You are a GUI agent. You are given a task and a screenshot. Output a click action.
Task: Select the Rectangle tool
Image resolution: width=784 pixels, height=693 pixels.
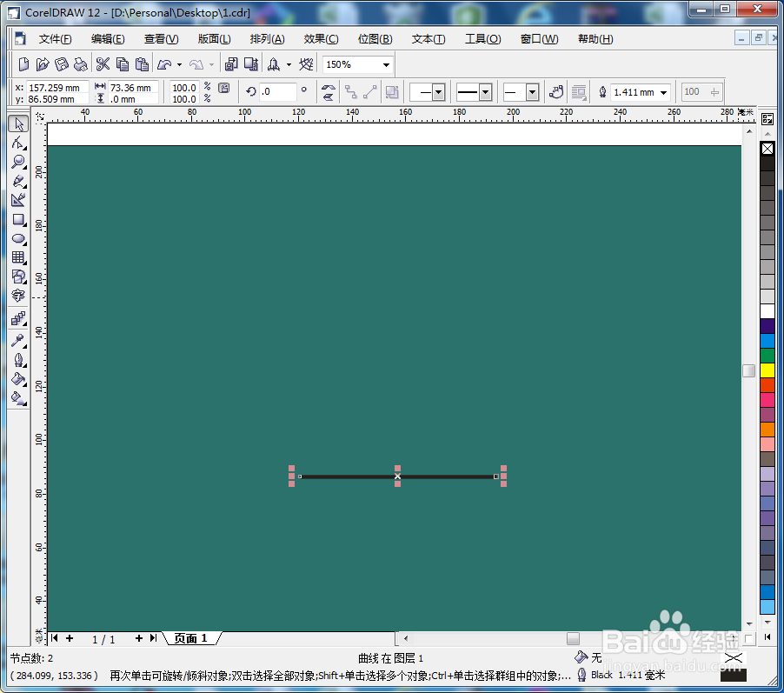click(18, 220)
